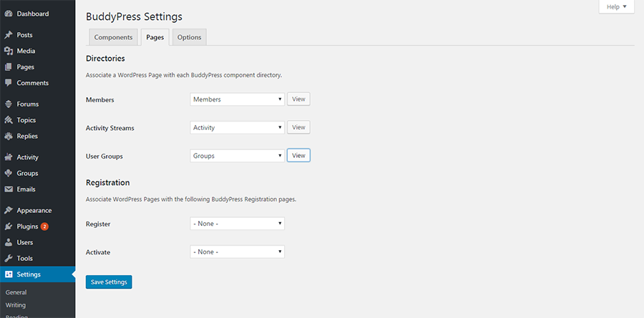Switch to the Components tab
The image size is (644, 318).
(x=113, y=37)
